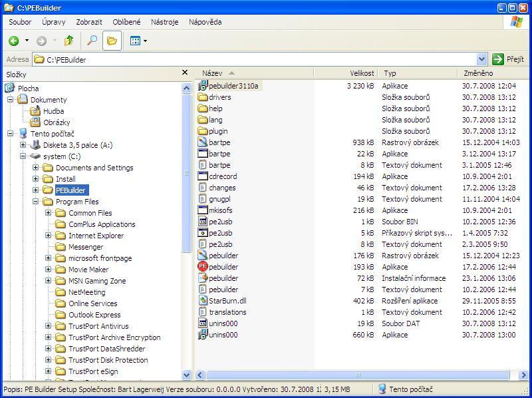The height and width of the screenshot is (398, 532).
Task: Open the Zobrazit menu
Action: pos(89,22)
